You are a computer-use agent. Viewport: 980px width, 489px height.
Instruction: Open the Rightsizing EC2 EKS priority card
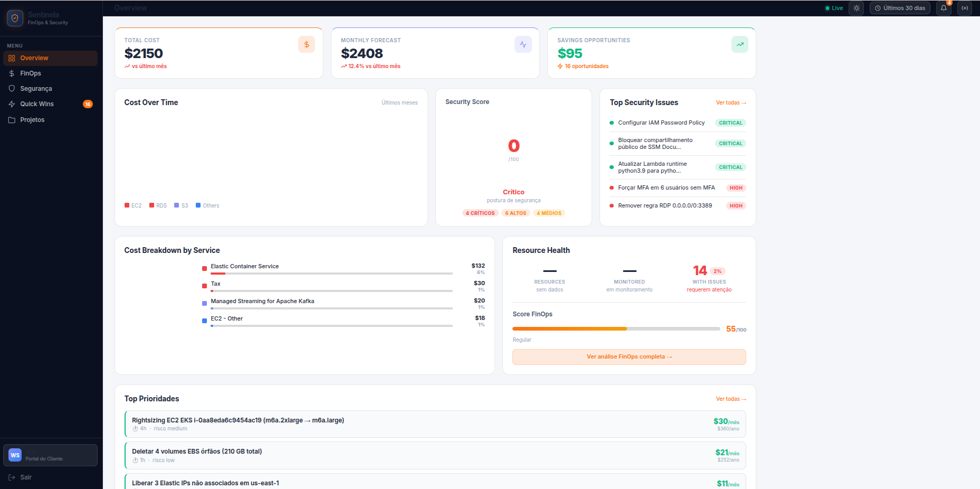coord(435,424)
